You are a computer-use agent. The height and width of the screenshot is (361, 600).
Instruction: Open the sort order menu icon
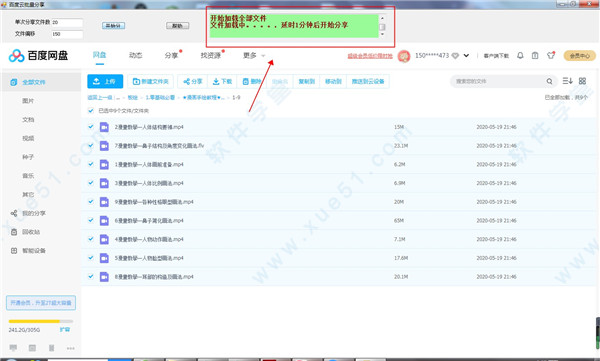tap(567, 81)
